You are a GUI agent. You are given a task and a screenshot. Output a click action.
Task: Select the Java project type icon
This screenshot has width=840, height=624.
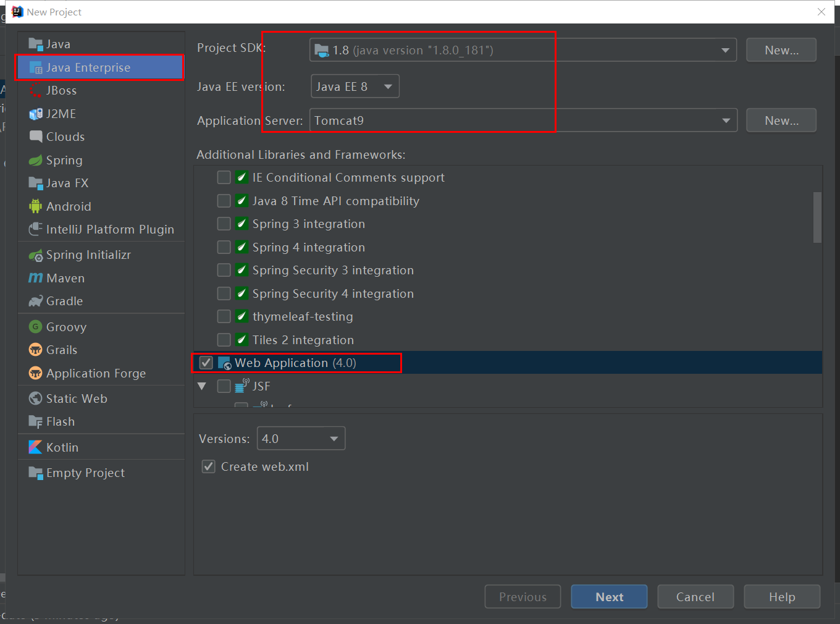pos(36,44)
